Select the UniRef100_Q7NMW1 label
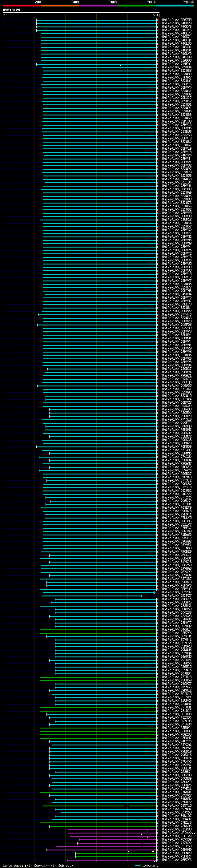This screenshot has width=197, height=868. pos(177,792)
